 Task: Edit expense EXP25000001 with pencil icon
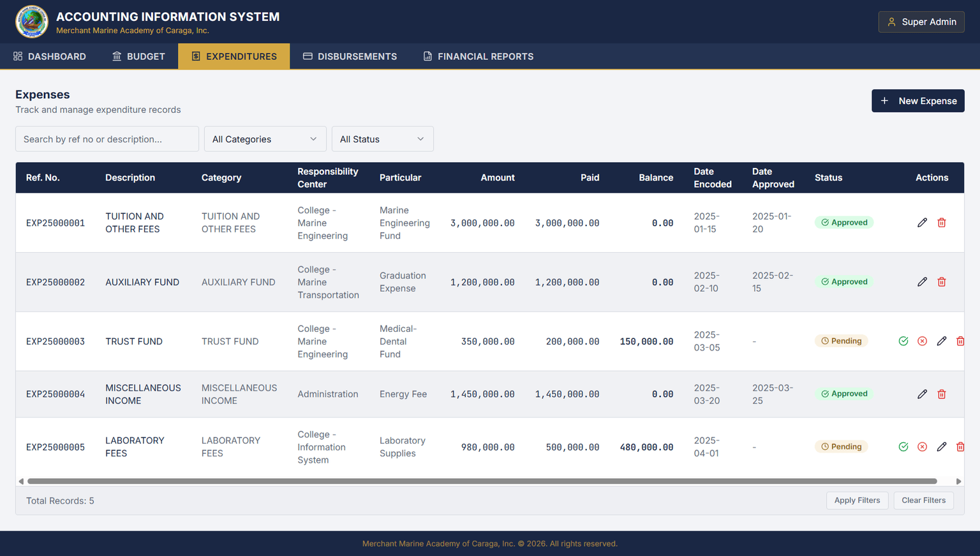(x=922, y=223)
